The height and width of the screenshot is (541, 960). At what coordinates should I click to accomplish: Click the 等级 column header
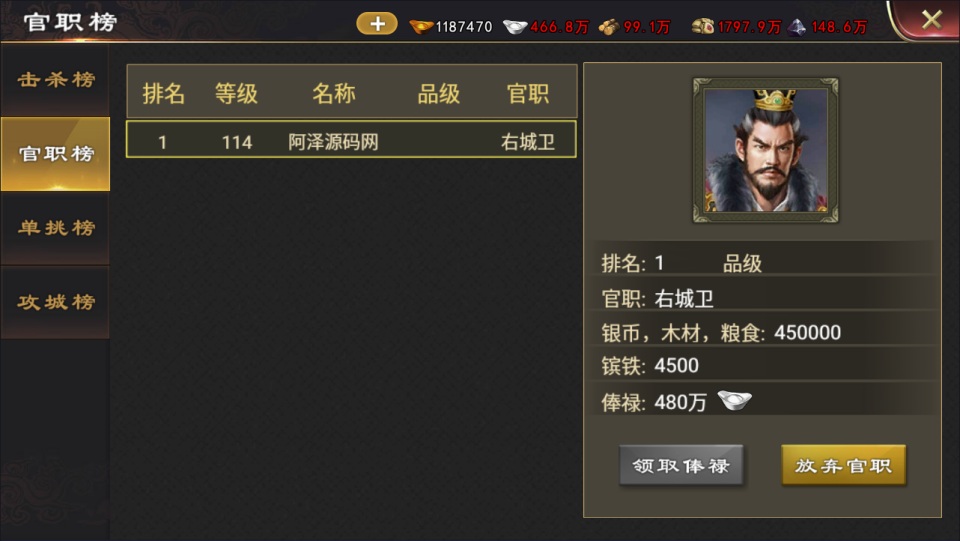(x=236, y=94)
